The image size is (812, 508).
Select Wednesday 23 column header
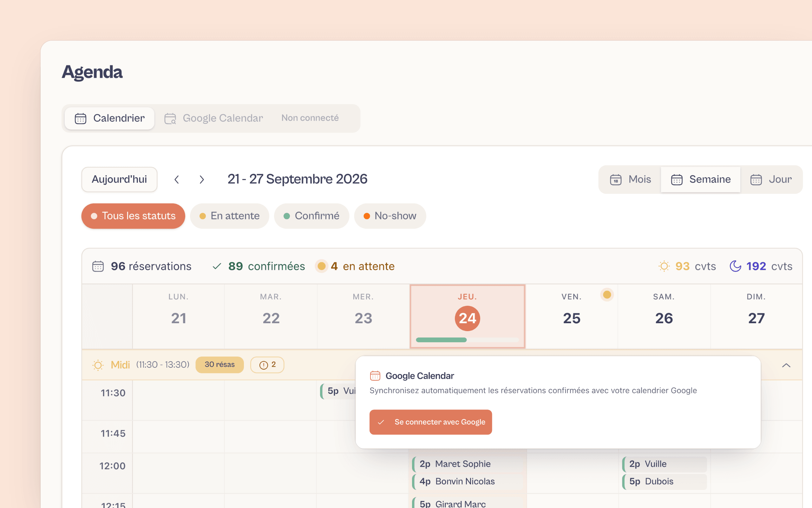click(x=363, y=316)
